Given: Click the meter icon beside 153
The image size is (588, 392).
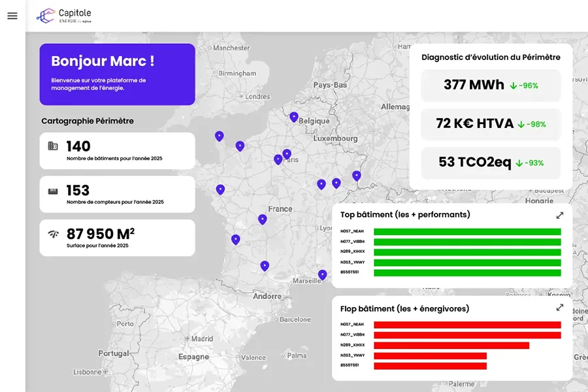Looking at the screenshot, I should [x=53, y=191].
